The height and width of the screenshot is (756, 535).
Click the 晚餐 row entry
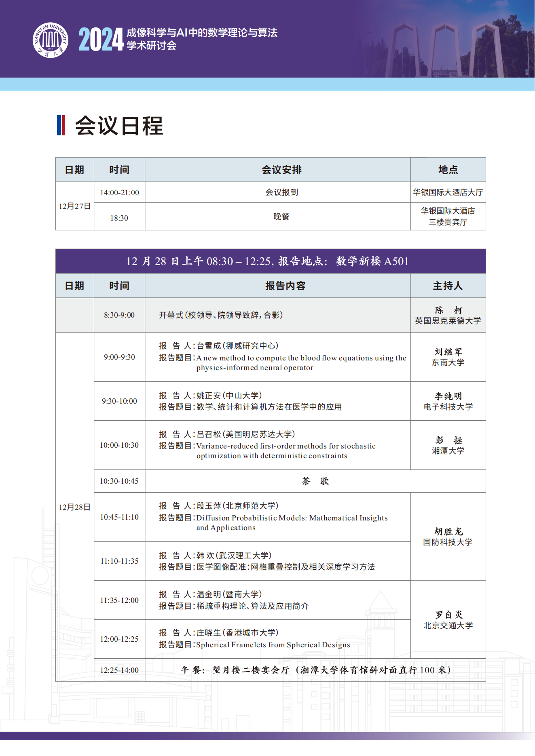click(x=281, y=217)
